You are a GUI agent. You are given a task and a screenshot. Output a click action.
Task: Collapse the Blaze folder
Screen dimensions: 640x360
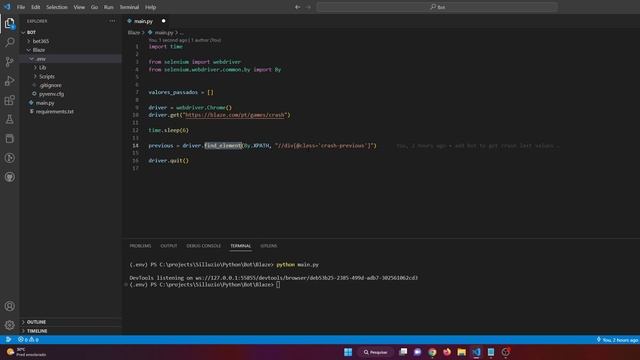[x=29, y=50]
